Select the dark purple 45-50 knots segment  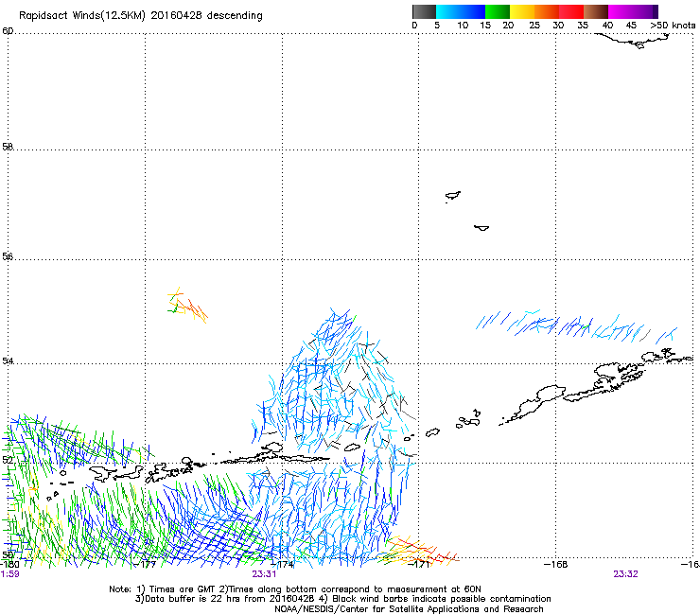[645, 11]
